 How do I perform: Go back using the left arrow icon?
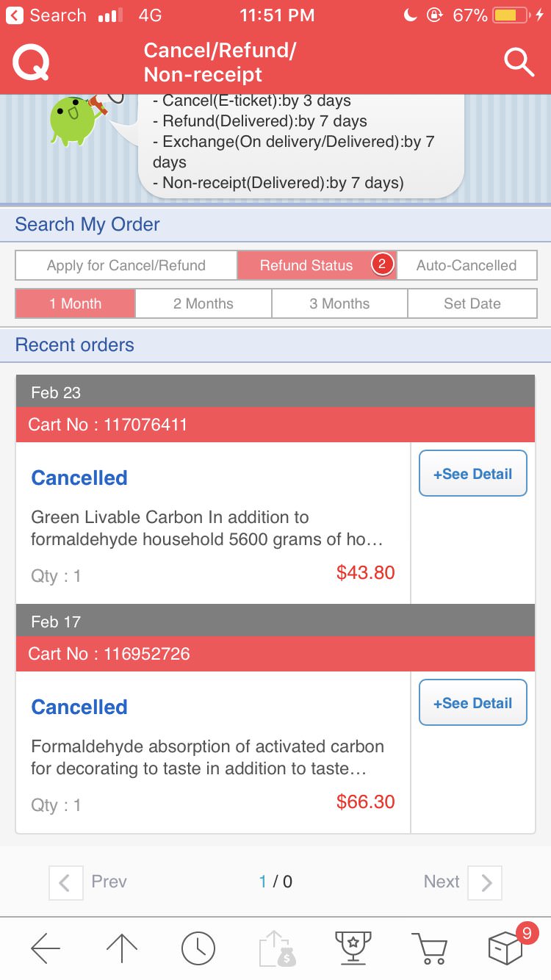click(x=46, y=948)
